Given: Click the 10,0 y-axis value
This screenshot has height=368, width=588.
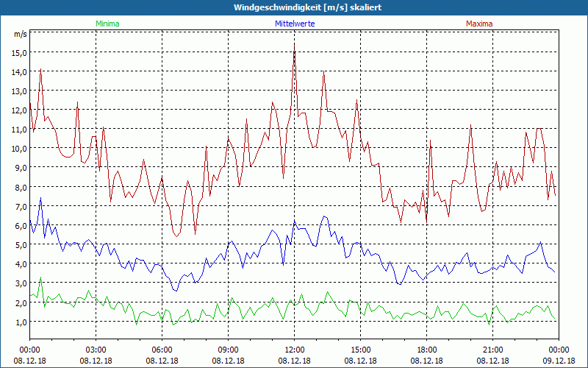Looking at the screenshot, I should pyautogui.click(x=19, y=149).
